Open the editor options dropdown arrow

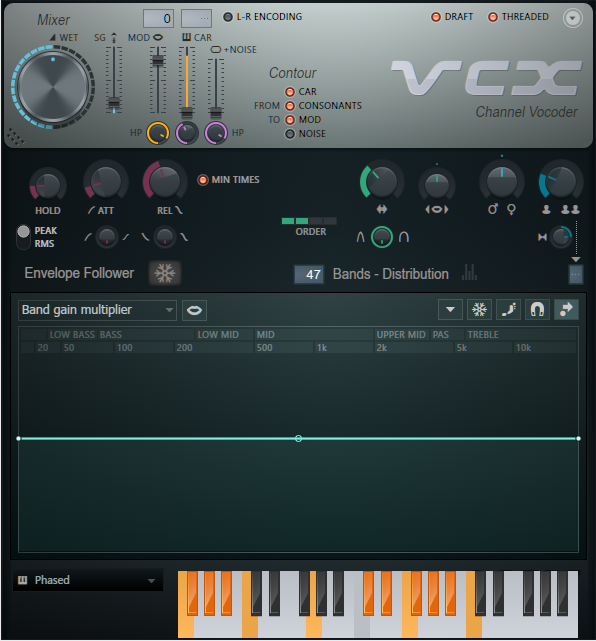click(x=450, y=309)
